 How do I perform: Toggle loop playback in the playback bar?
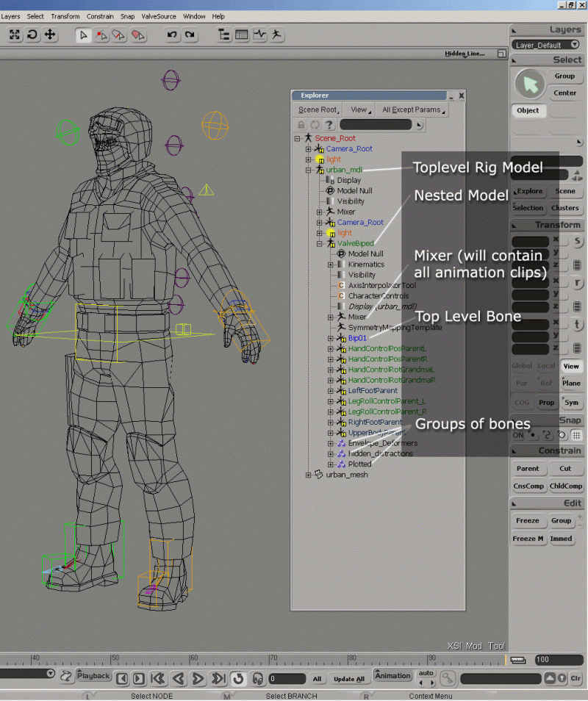238,678
